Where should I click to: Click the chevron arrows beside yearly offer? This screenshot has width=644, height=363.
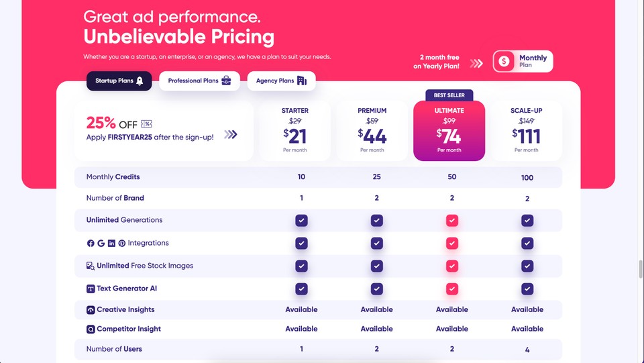(476, 63)
